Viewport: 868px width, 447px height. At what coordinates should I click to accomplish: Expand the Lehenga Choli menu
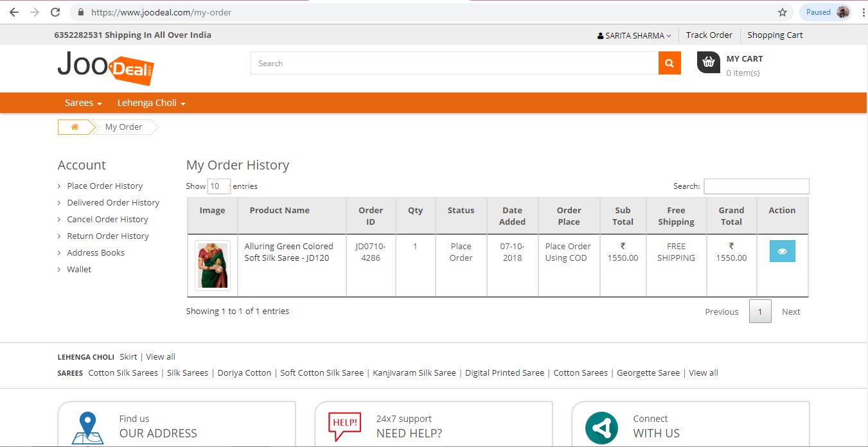152,103
